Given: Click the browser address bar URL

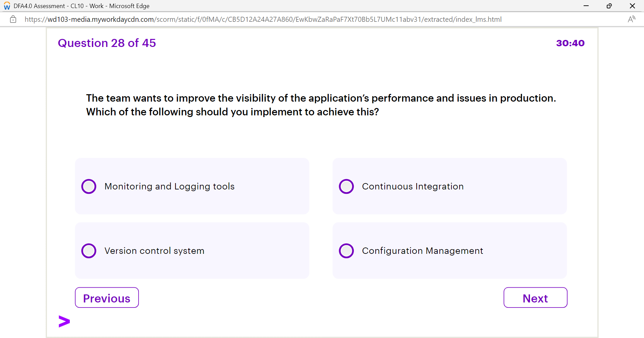Looking at the screenshot, I should pyautogui.click(x=263, y=19).
